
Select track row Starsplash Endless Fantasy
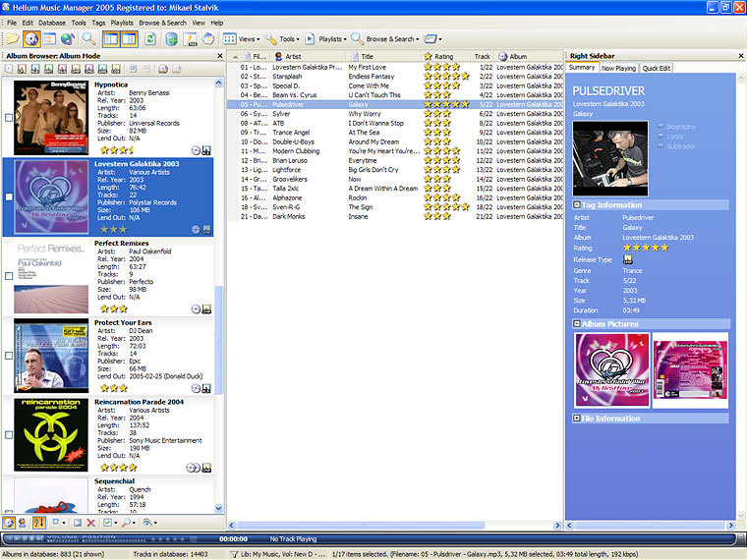coord(395,77)
